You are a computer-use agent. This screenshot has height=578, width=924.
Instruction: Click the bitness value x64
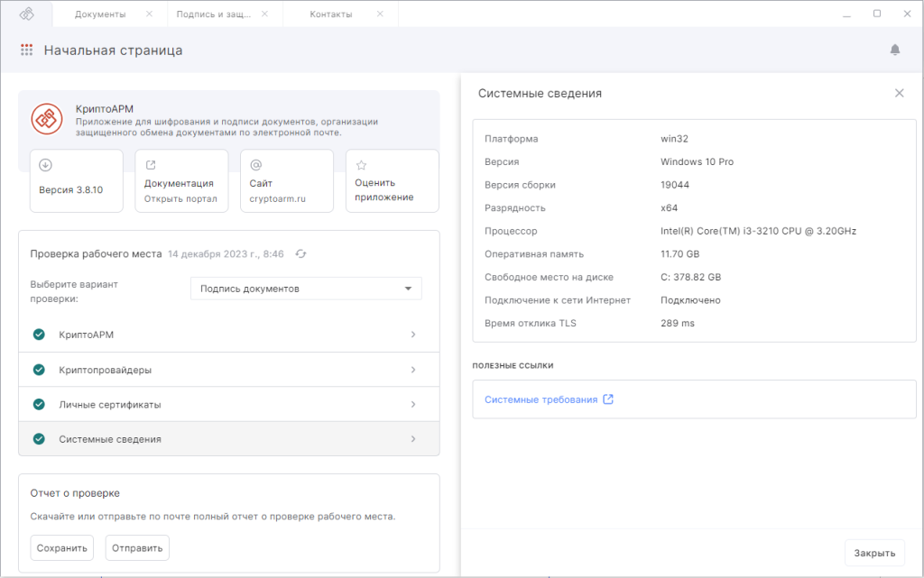pyautogui.click(x=670, y=207)
